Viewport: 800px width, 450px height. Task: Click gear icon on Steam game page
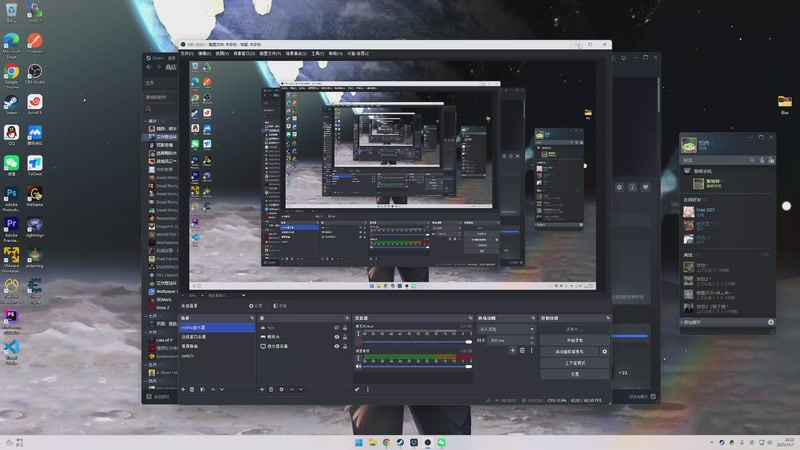point(619,187)
